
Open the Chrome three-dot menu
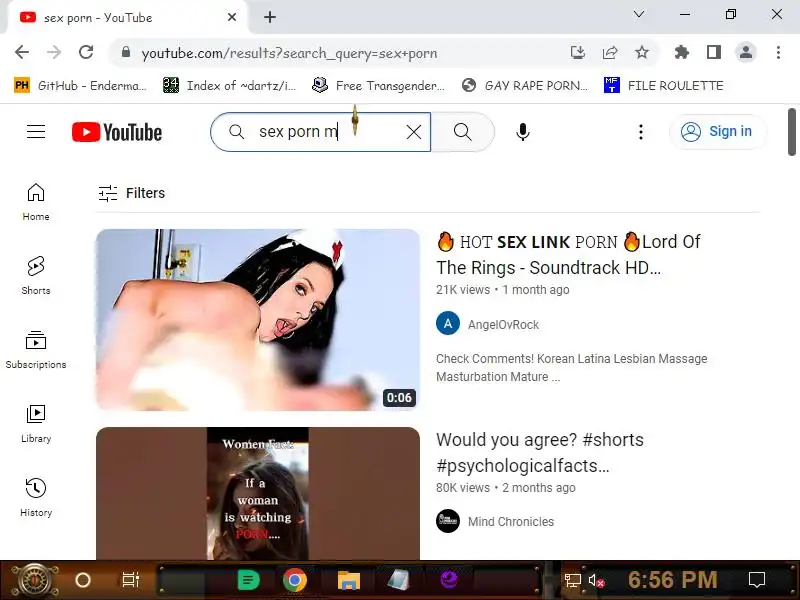point(778,53)
